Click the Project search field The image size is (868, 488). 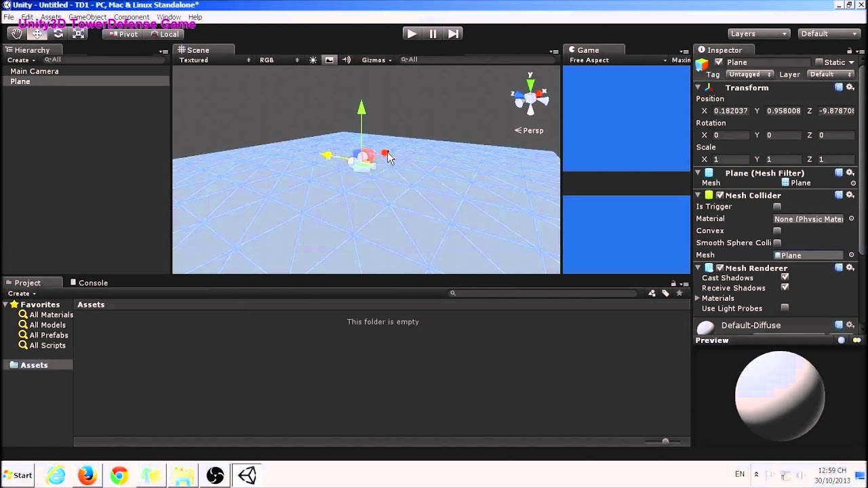tap(542, 293)
